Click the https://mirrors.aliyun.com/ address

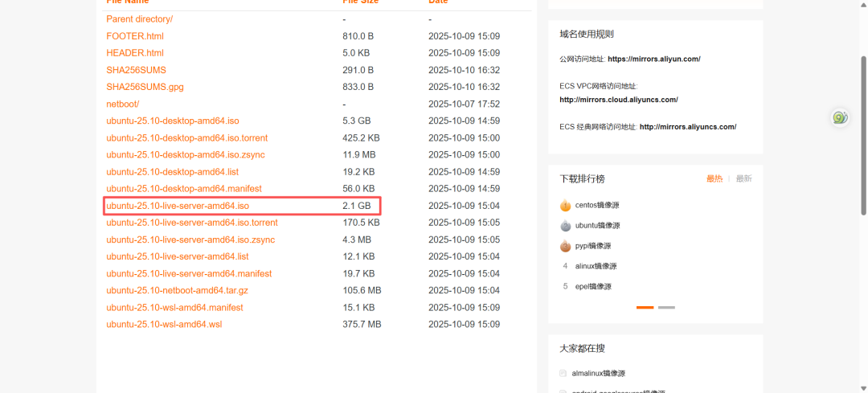click(653, 59)
